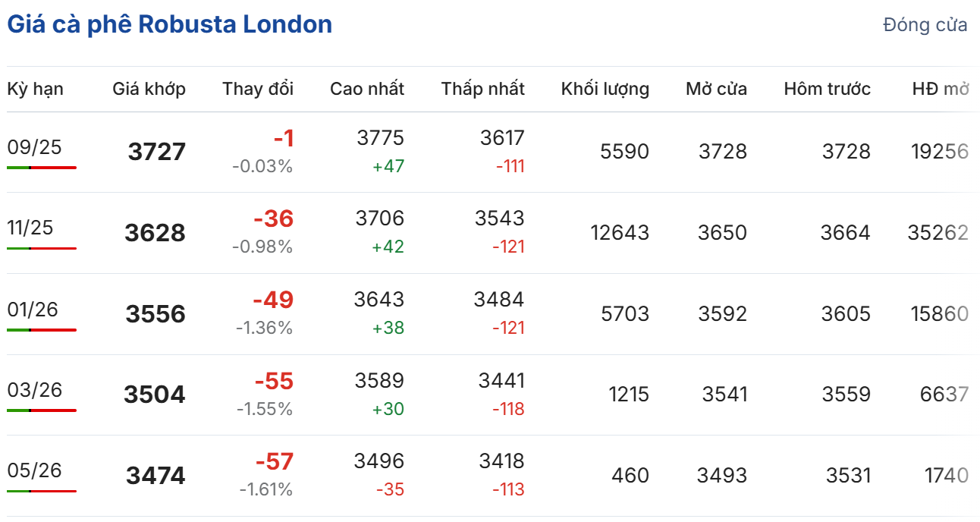Select the Thấp nhất column header
The height and width of the screenshot is (522, 980).
(x=482, y=89)
